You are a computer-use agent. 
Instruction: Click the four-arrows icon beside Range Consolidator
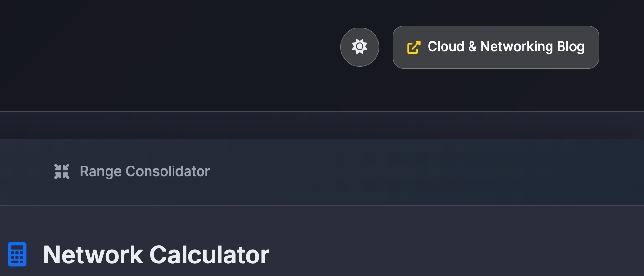coord(62,171)
